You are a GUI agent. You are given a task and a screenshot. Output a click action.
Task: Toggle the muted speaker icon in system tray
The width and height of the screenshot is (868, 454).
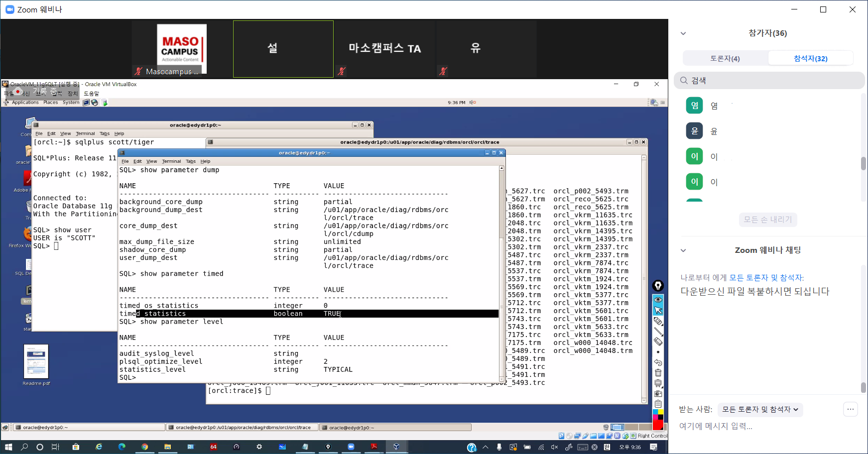pos(554,447)
